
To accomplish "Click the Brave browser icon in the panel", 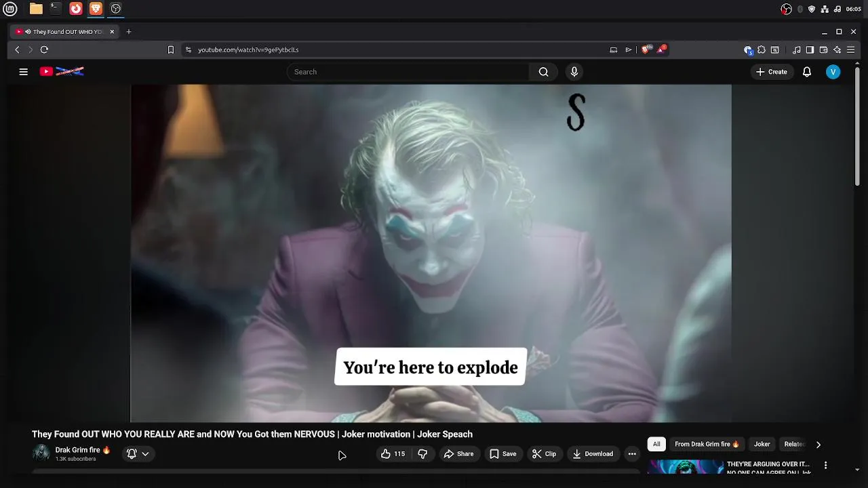I will pyautogui.click(x=96, y=9).
